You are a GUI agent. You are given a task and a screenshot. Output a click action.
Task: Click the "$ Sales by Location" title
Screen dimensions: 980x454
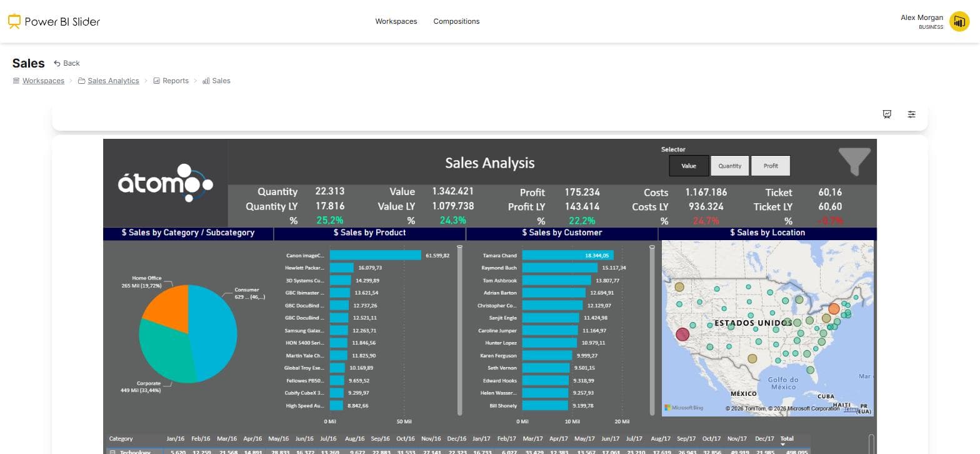pyautogui.click(x=767, y=233)
